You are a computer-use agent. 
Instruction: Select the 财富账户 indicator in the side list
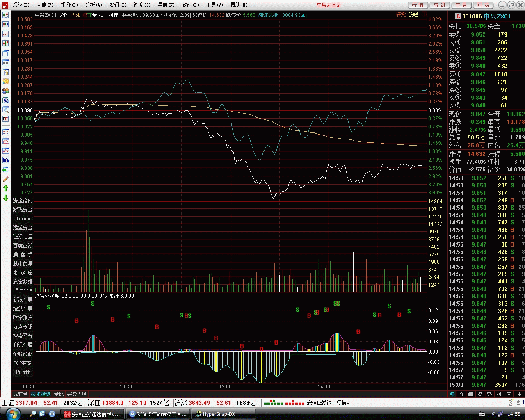tap(23, 318)
